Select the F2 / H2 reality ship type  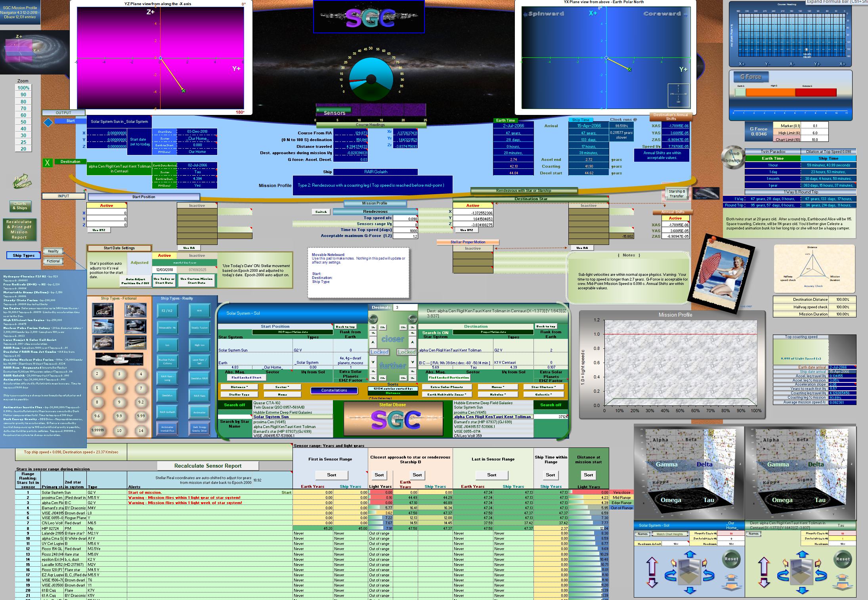(x=167, y=311)
